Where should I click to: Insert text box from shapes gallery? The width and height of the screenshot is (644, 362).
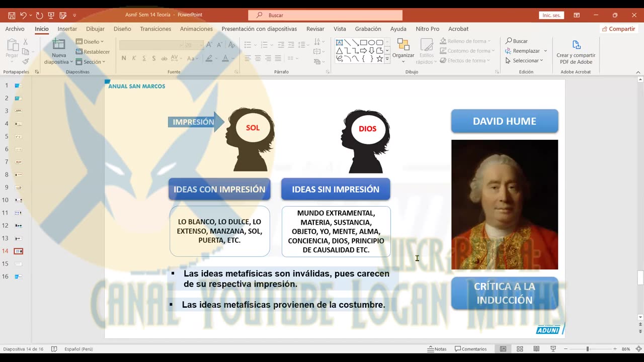point(339,43)
